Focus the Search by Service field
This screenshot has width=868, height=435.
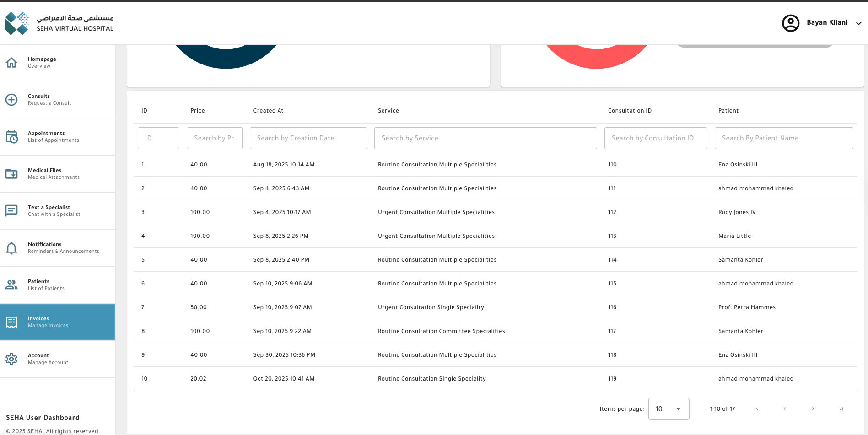point(485,138)
